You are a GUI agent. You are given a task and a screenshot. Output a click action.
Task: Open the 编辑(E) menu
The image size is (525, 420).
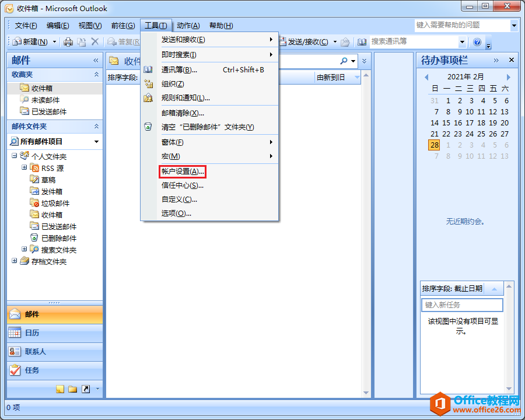[58, 26]
